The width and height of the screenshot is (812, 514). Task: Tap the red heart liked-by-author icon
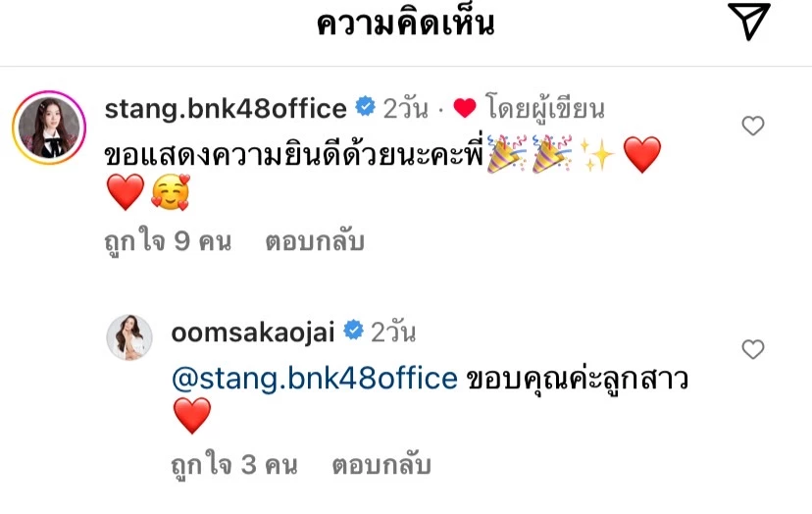click(465, 108)
